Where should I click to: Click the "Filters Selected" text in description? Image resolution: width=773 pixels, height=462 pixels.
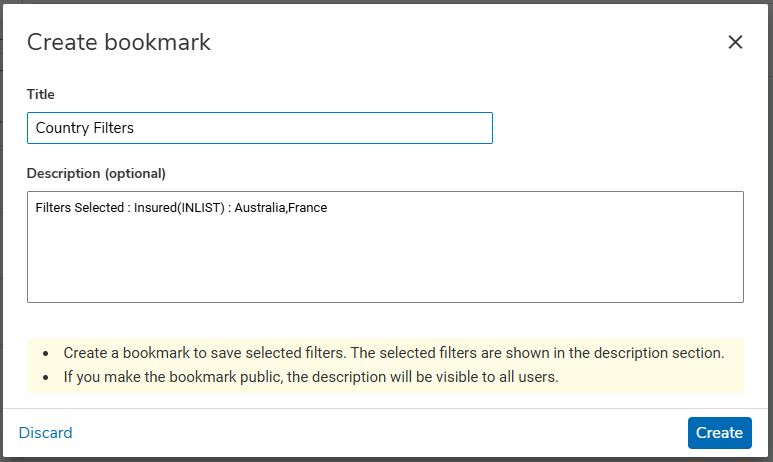point(78,208)
